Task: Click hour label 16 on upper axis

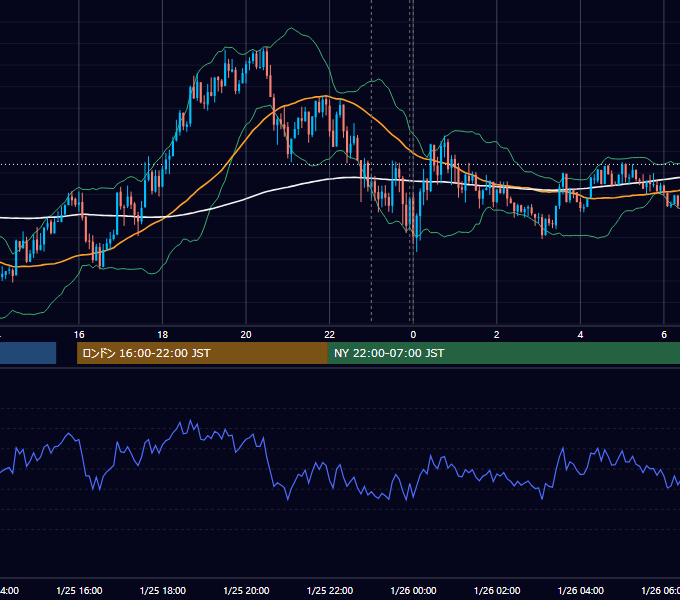Action: pyautogui.click(x=79, y=335)
